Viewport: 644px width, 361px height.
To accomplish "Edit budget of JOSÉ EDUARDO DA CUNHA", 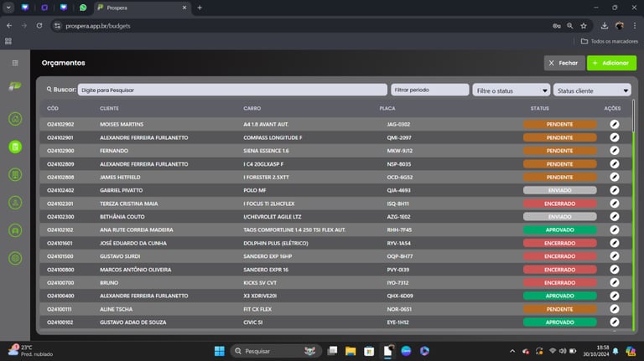I will click(615, 243).
